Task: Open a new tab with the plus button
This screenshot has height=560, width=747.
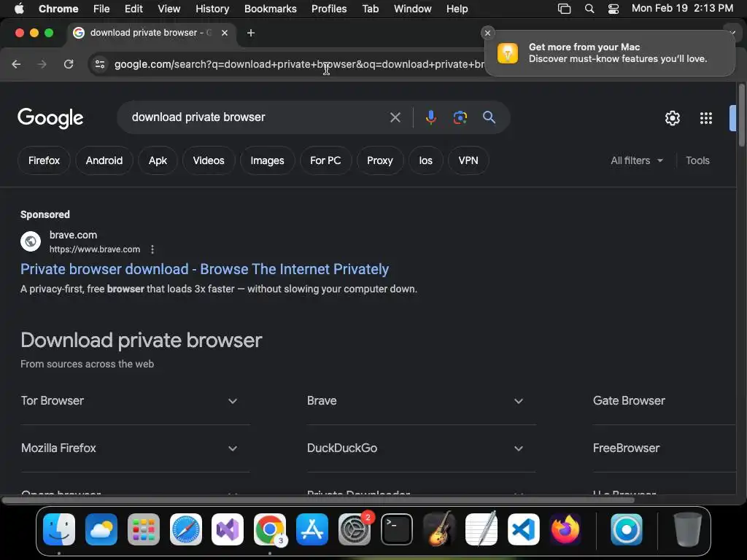Action: pyautogui.click(x=251, y=33)
